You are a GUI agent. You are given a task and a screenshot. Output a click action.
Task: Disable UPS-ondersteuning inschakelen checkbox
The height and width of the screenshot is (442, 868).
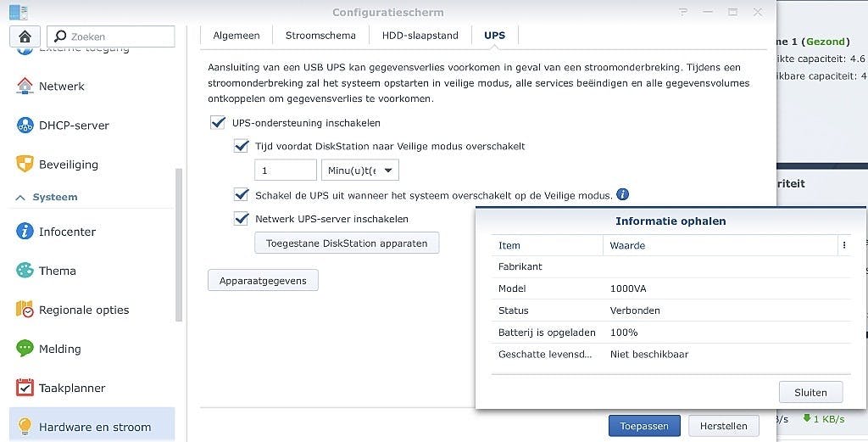pos(218,123)
